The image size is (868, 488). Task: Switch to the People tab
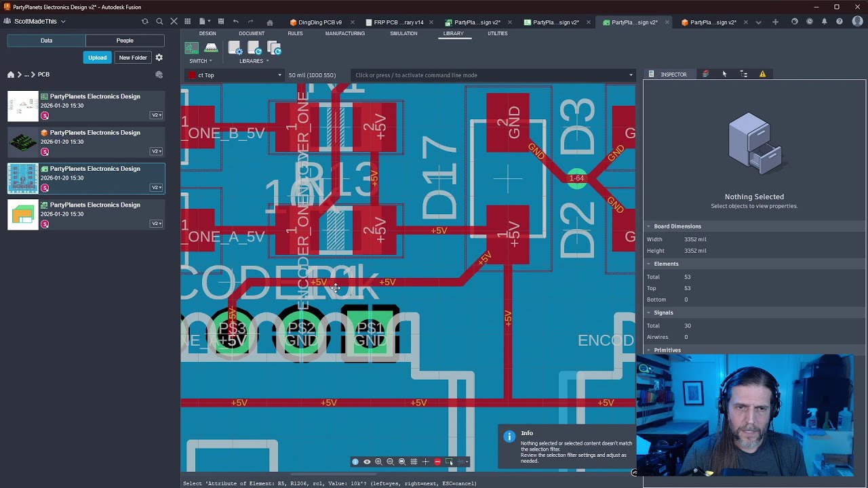pos(125,41)
